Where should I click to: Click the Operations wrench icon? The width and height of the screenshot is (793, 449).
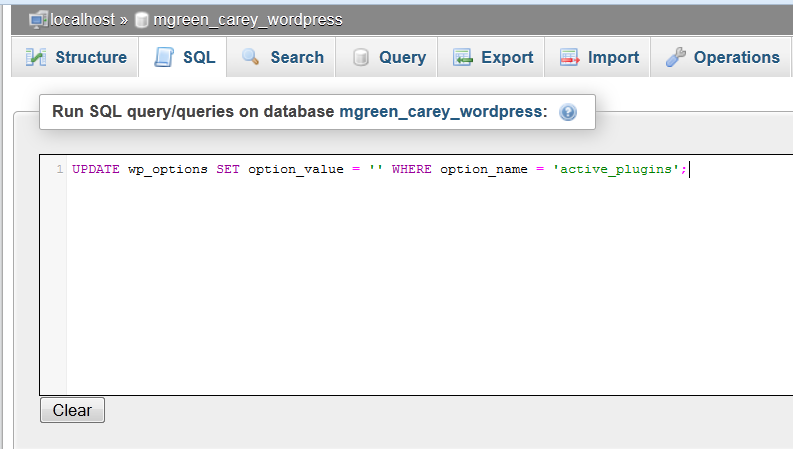pyautogui.click(x=675, y=58)
